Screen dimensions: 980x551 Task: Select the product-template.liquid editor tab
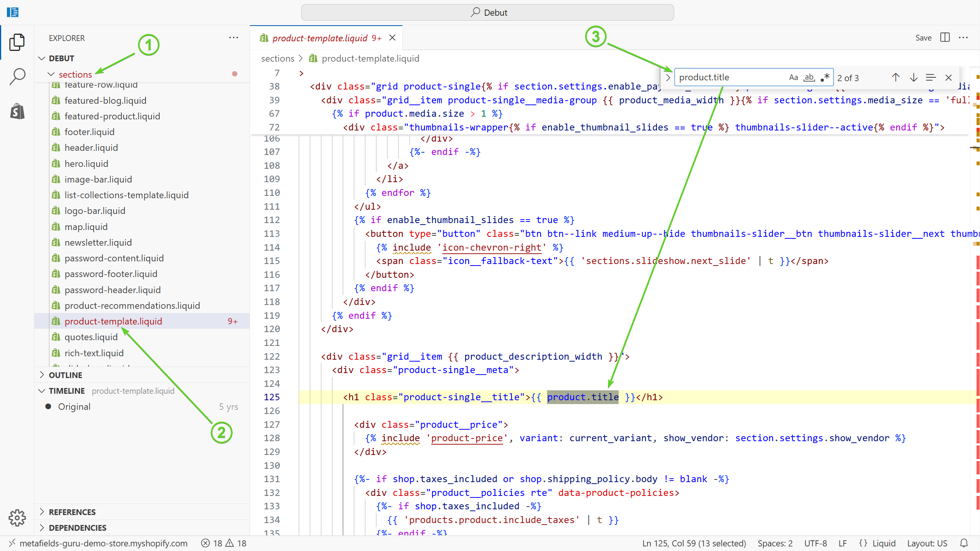[320, 38]
